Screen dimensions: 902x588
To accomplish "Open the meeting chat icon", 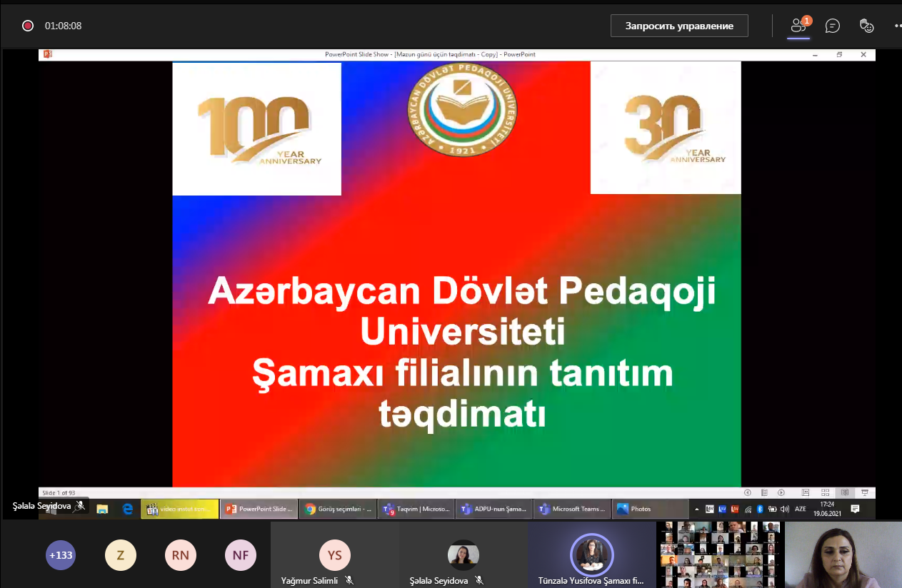I will click(832, 26).
